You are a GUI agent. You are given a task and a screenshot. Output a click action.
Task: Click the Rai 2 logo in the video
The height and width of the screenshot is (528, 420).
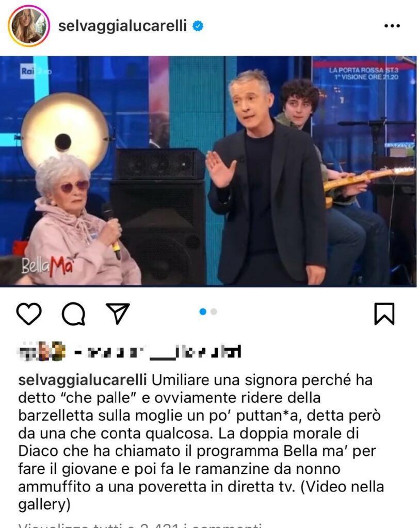click(36, 71)
